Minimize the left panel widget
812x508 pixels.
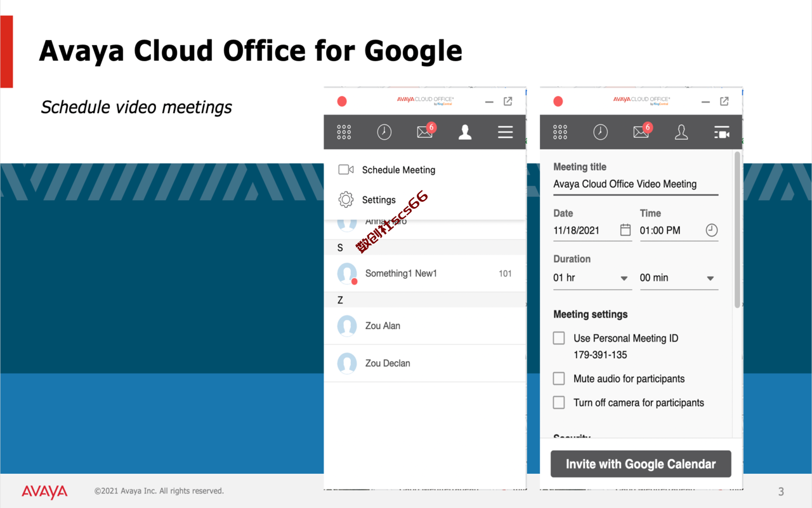tap(489, 102)
